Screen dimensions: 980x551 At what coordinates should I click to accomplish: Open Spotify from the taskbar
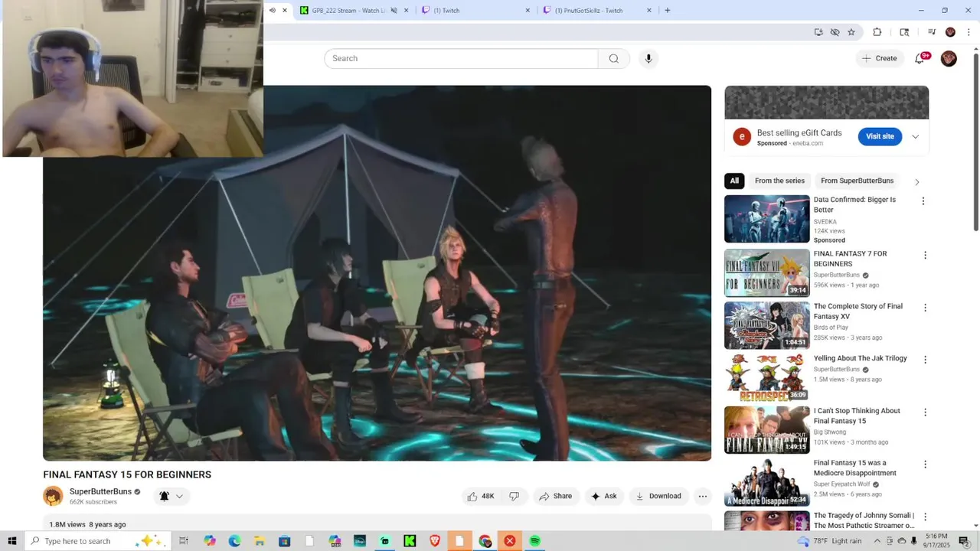[x=534, y=541]
